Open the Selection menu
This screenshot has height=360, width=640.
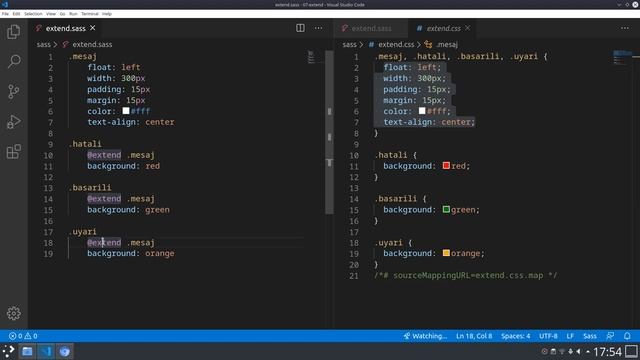point(33,14)
